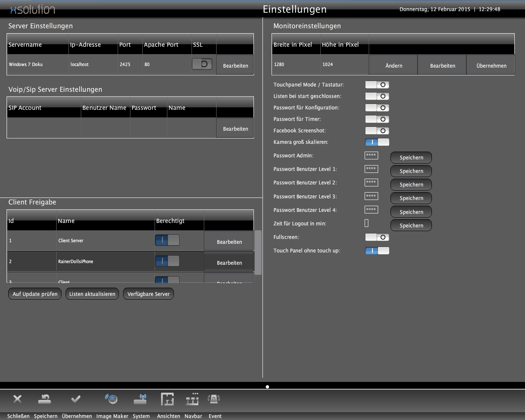525x420 pixels.
Task: Click Bearbeiten for Windows 7 Doku server
Action: [x=235, y=66]
